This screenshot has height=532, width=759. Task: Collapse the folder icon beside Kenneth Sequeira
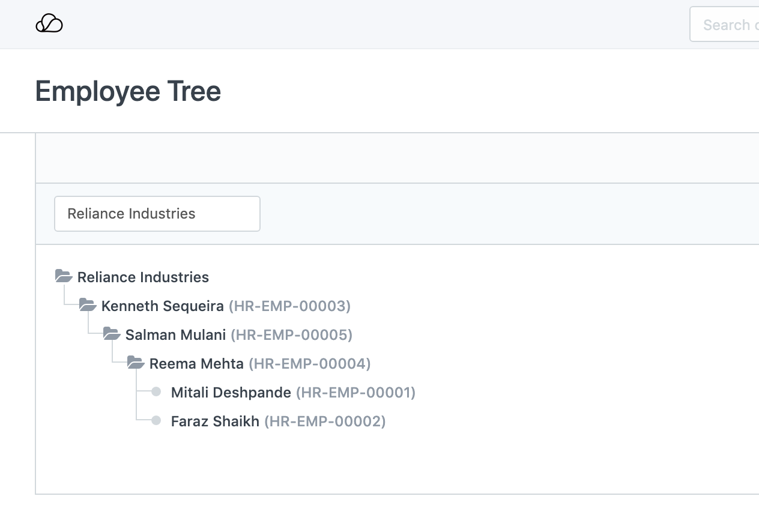[x=88, y=305]
